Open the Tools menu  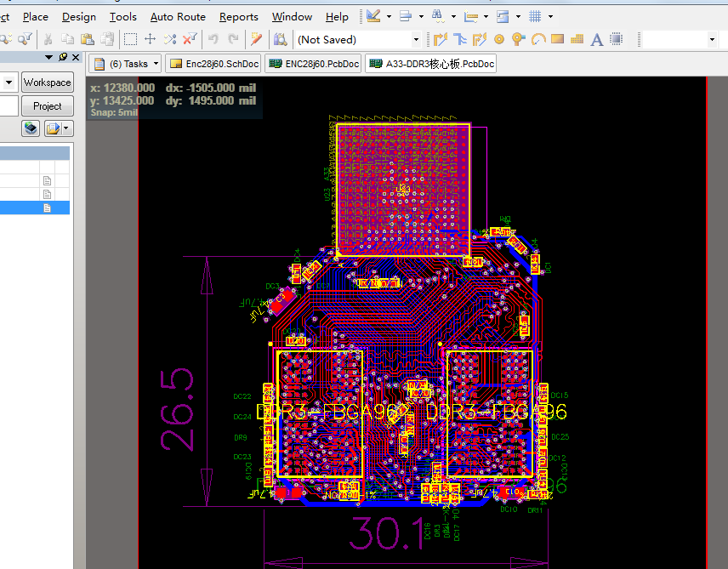(123, 17)
